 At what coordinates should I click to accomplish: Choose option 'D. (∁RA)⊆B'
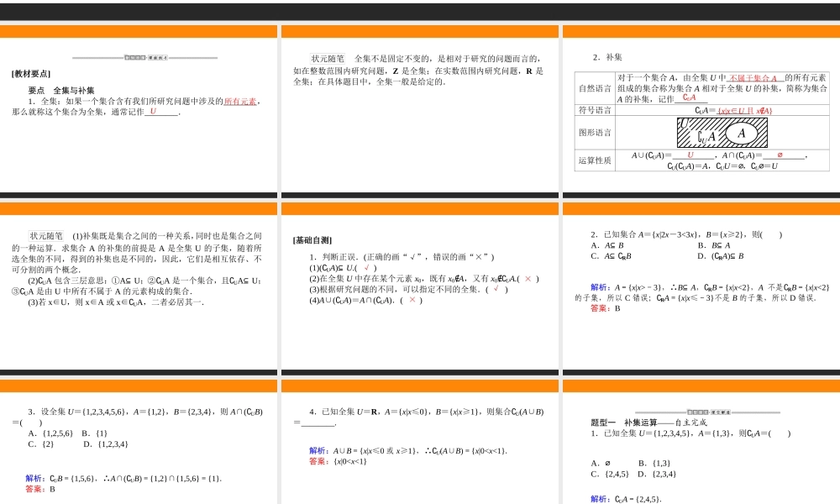coord(721,256)
